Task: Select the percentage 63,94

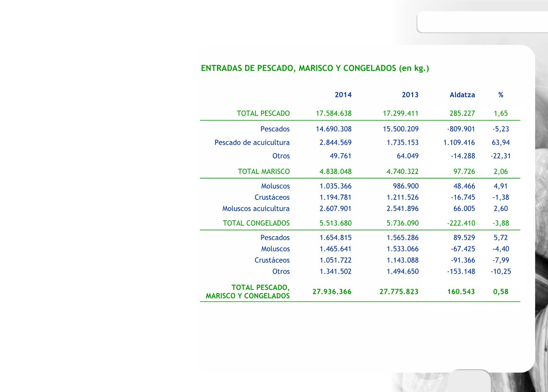Action: tap(501, 142)
